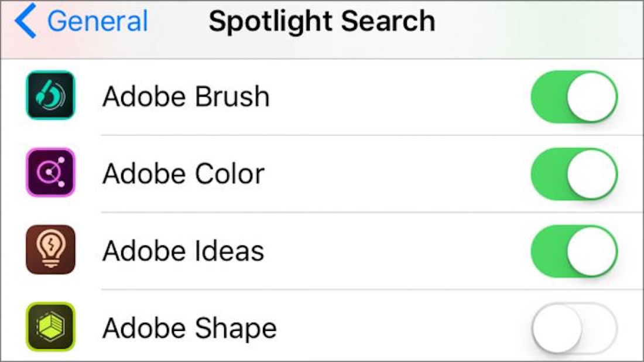Click the Spotlight Search page title
Screen dimensions: 644x362
[x=321, y=21]
